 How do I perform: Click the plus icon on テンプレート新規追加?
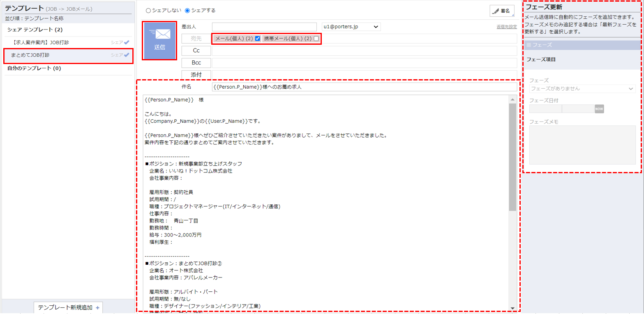click(97, 307)
